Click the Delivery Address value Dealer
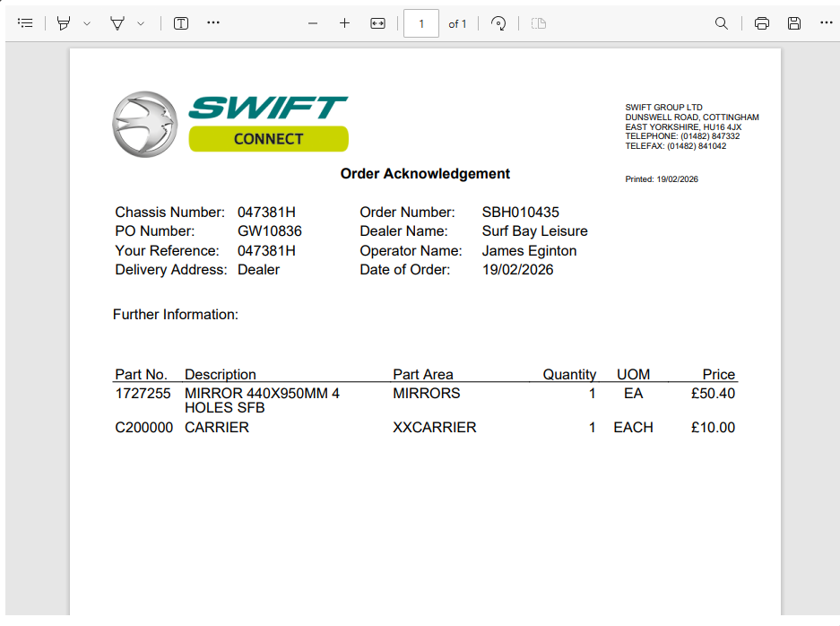Screen dimensions: 840x626 (258, 270)
